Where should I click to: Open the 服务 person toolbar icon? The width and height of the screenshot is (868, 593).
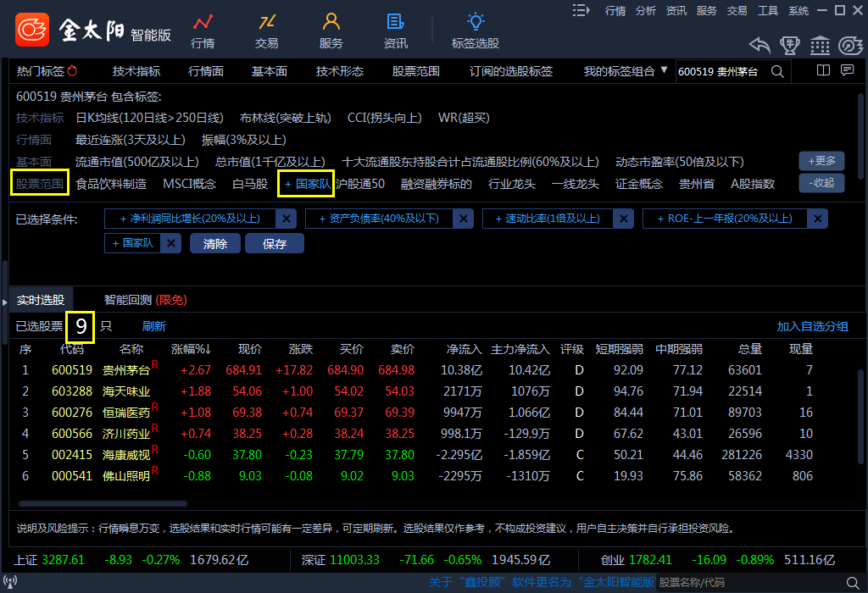[x=331, y=31]
